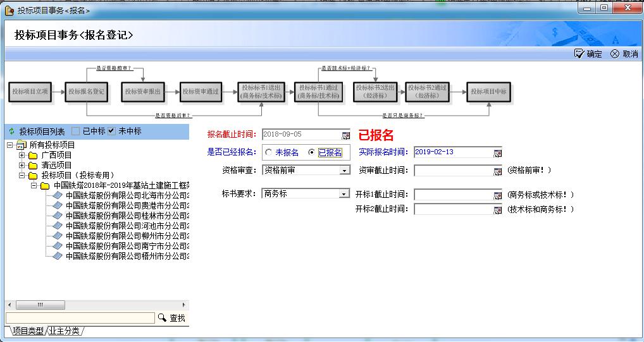Click the 查找 magnifier search icon
Screen dimensions: 644x342
[x=162, y=318]
